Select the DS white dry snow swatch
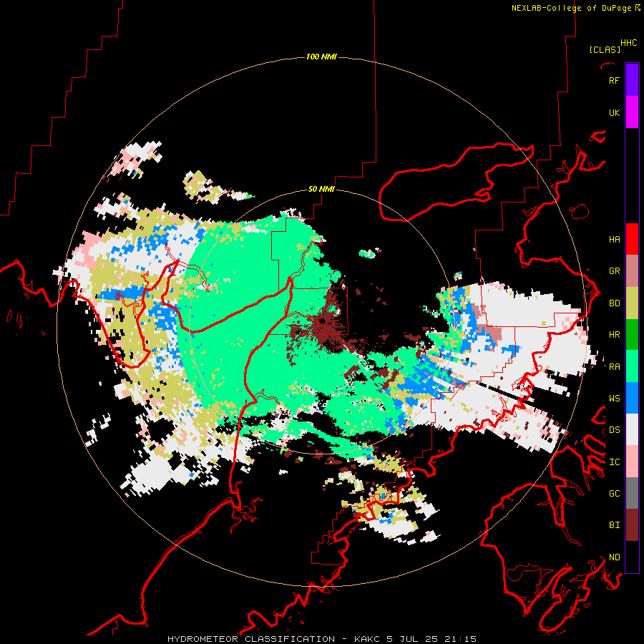Image resolution: width=644 pixels, height=644 pixels. [x=632, y=429]
